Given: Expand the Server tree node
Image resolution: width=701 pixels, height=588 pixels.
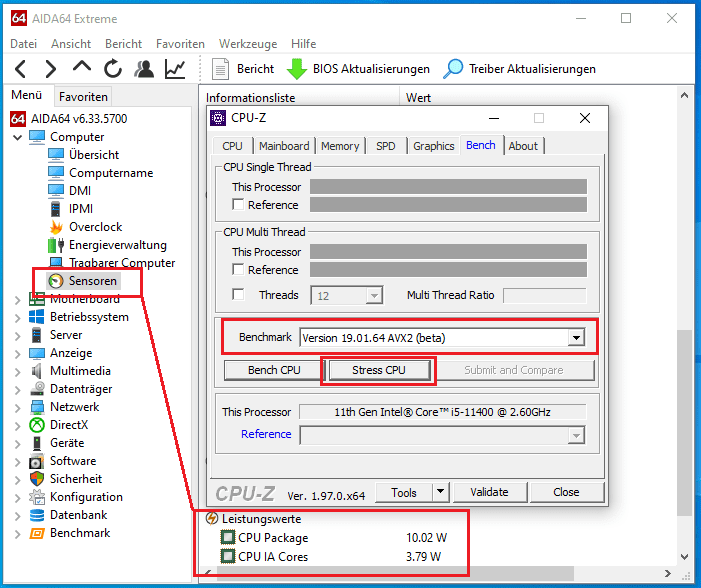Looking at the screenshot, I should point(17,336).
